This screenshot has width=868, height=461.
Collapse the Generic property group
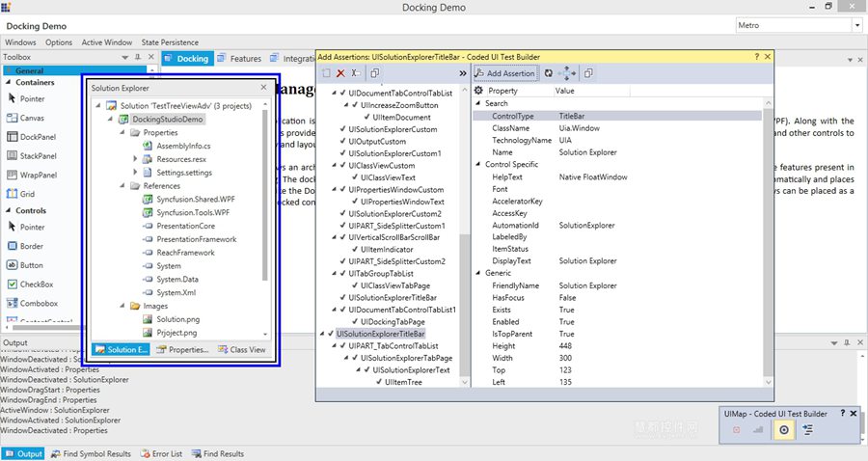point(478,273)
